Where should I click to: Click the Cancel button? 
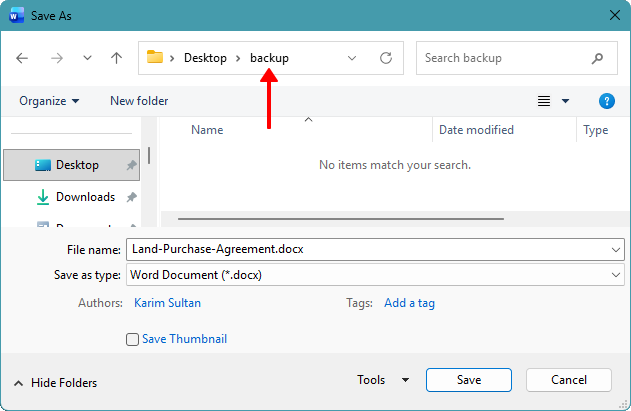[x=569, y=380]
